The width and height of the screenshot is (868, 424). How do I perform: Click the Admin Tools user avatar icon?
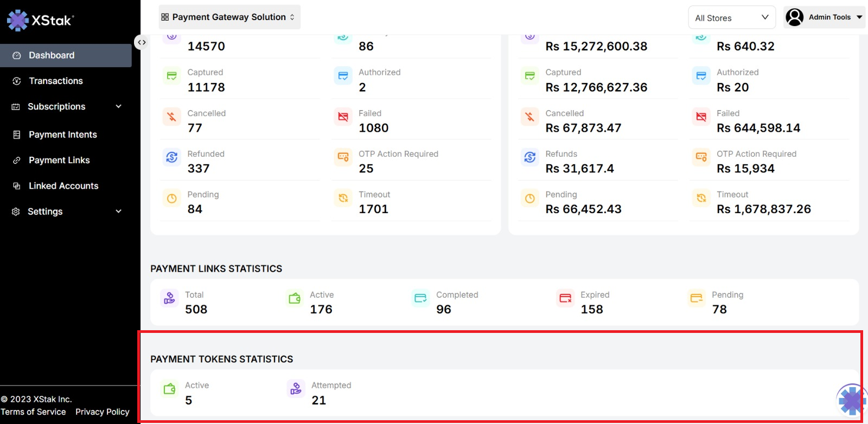tap(794, 17)
